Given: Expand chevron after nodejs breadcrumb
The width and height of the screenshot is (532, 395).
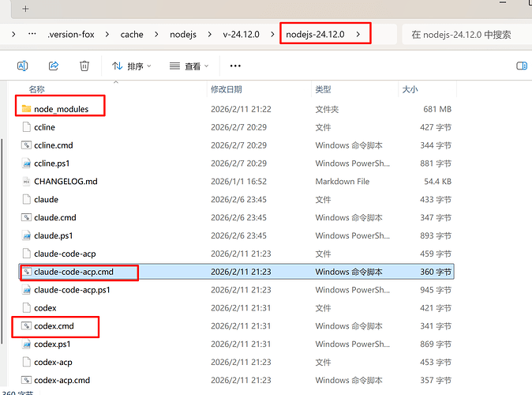Looking at the screenshot, I should (x=210, y=34).
